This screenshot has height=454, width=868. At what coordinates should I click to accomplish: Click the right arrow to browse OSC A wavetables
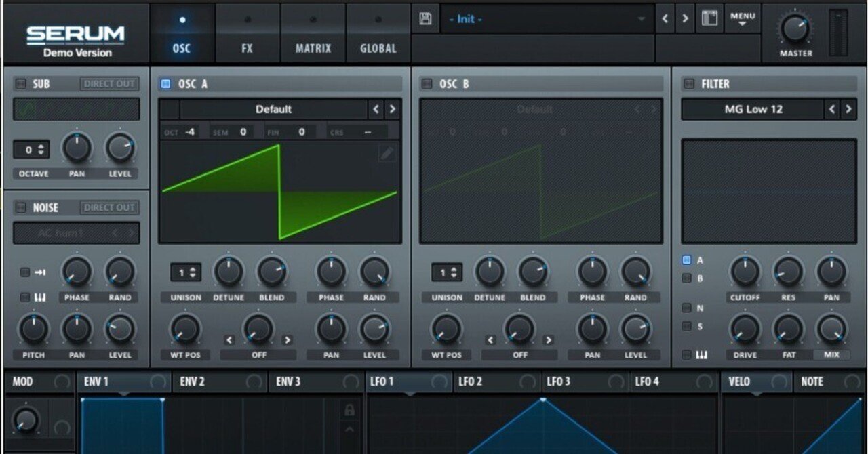[392, 109]
